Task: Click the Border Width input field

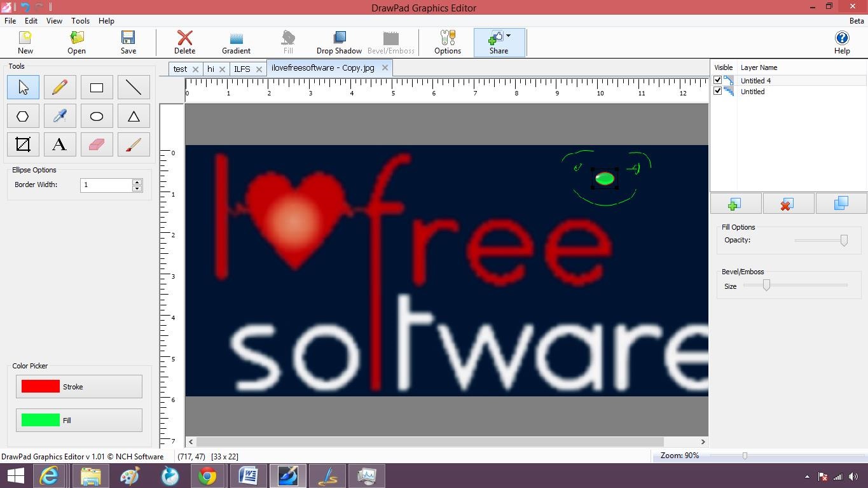Action: [x=106, y=185]
